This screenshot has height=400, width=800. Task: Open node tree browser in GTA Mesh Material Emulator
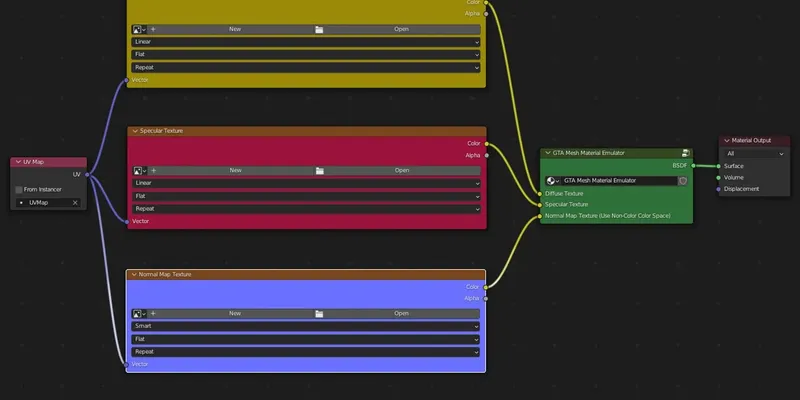pos(553,181)
